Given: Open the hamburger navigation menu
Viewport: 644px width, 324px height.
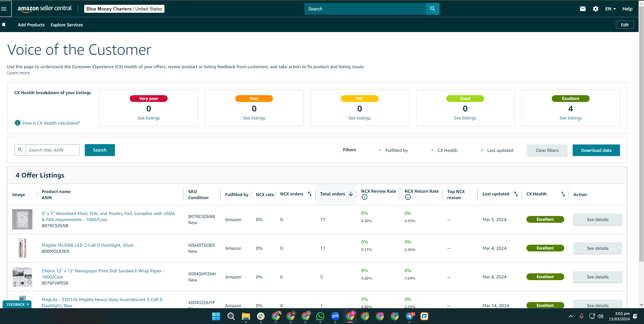Looking at the screenshot, I should pyautogui.click(x=4, y=9).
